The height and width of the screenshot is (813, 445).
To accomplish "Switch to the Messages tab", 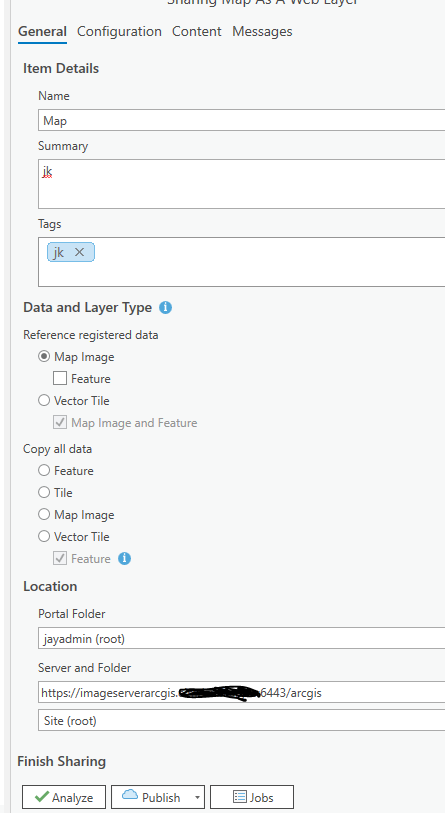I will [x=262, y=32].
